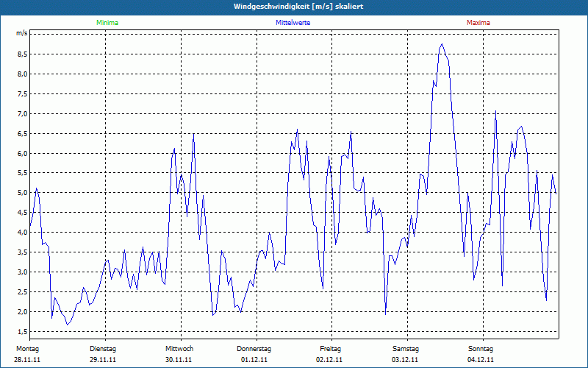Screen dimensions: 588x368
Task: Click the 1,5 y-axis value
Action: (23, 332)
